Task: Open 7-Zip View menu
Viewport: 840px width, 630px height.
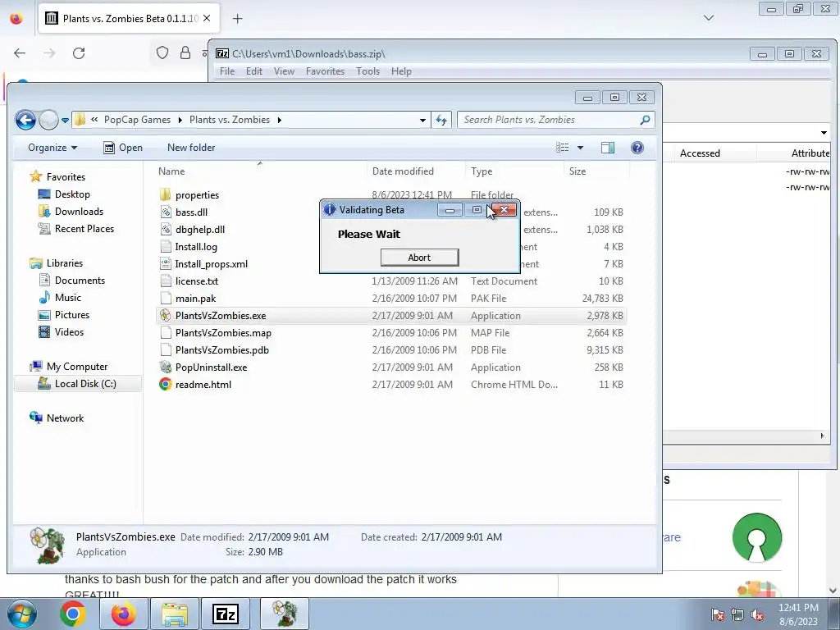Action: (284, 71)
